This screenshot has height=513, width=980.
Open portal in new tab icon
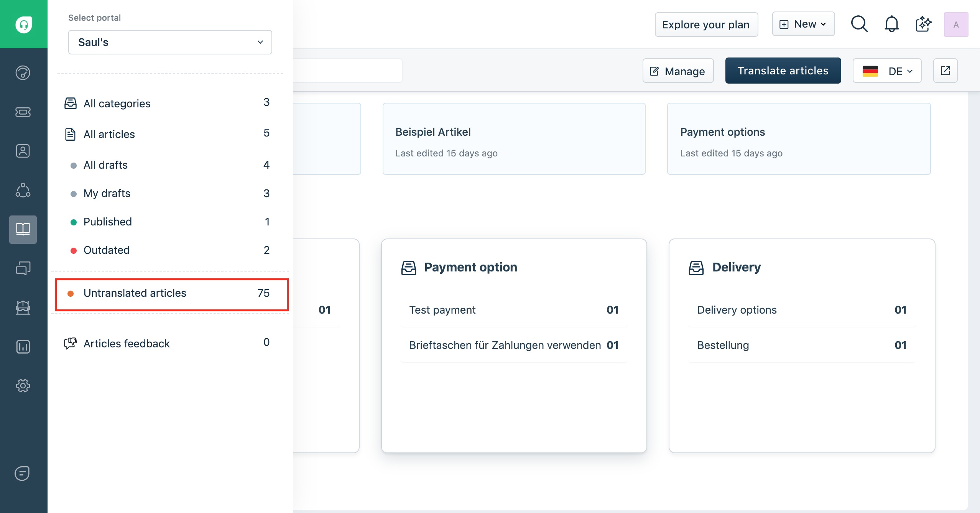945,71
